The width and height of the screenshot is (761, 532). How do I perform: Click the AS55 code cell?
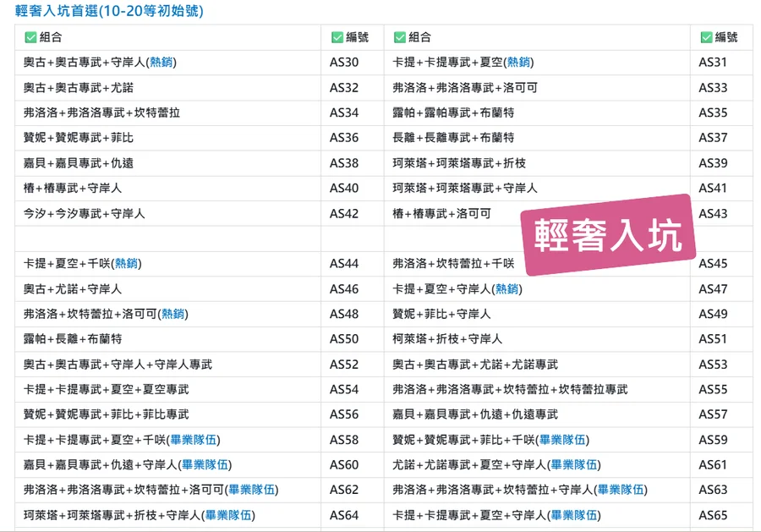coord(713,390)
